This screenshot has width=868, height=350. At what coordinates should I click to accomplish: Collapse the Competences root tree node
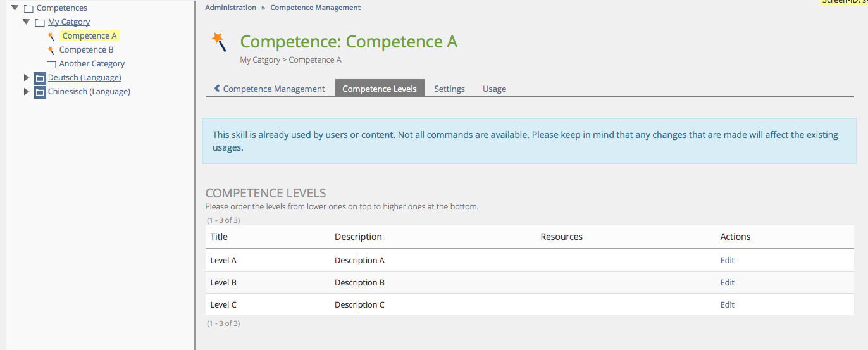point(15,8)
